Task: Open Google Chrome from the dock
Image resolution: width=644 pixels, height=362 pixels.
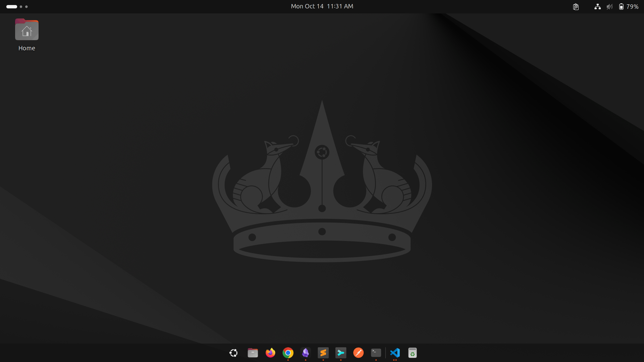Action: [x=288, y=353]
